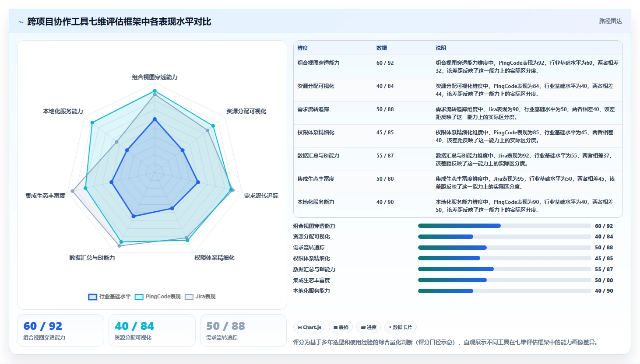Click the 50 / 80 value beside progress bar
The width and height of the screenshot is (640, 364).
604,280
